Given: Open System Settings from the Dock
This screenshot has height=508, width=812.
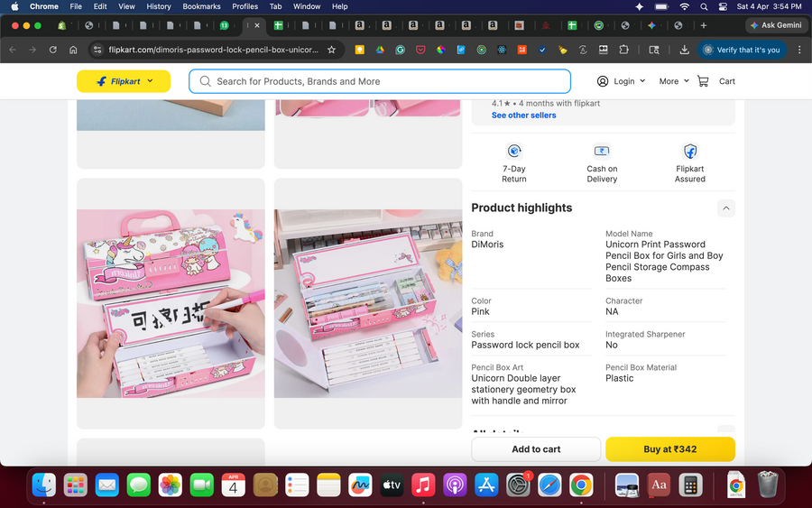Looking at the screenshot, I should click(518, 485).
